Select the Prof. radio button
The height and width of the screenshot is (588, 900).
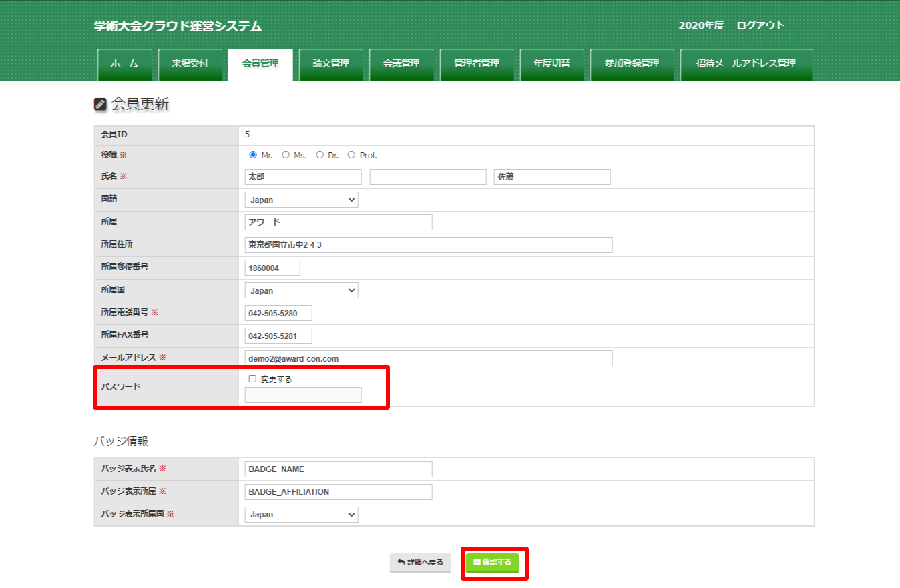point(351,155)
